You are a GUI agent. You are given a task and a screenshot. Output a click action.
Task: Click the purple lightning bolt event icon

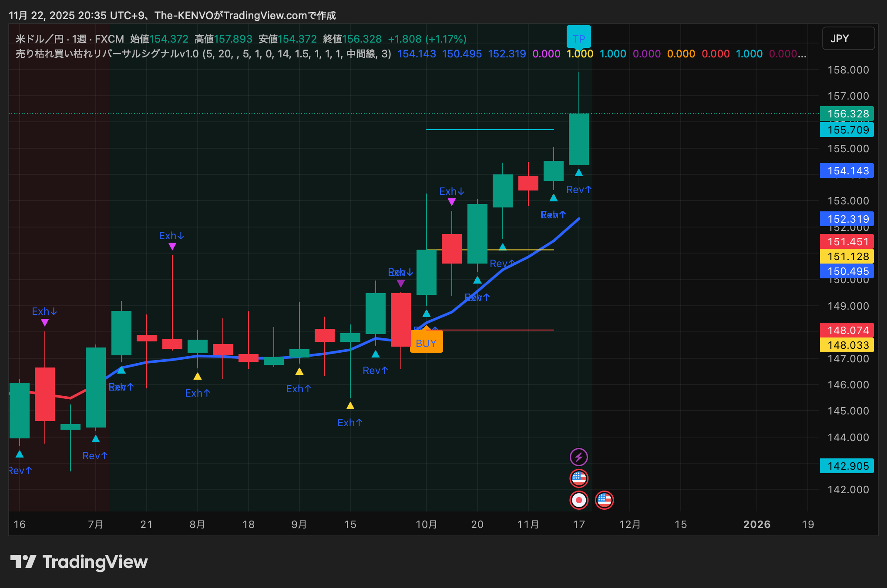[x=578, y=457]
